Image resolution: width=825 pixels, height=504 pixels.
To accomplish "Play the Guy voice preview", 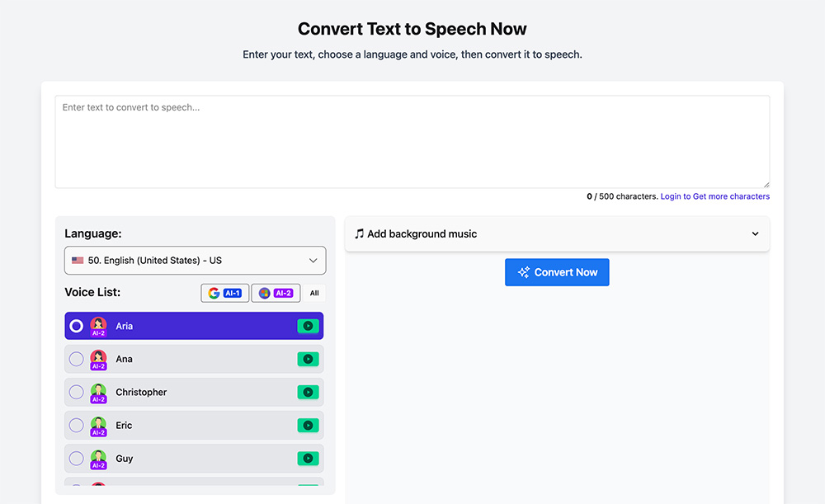I will (308, 459).
